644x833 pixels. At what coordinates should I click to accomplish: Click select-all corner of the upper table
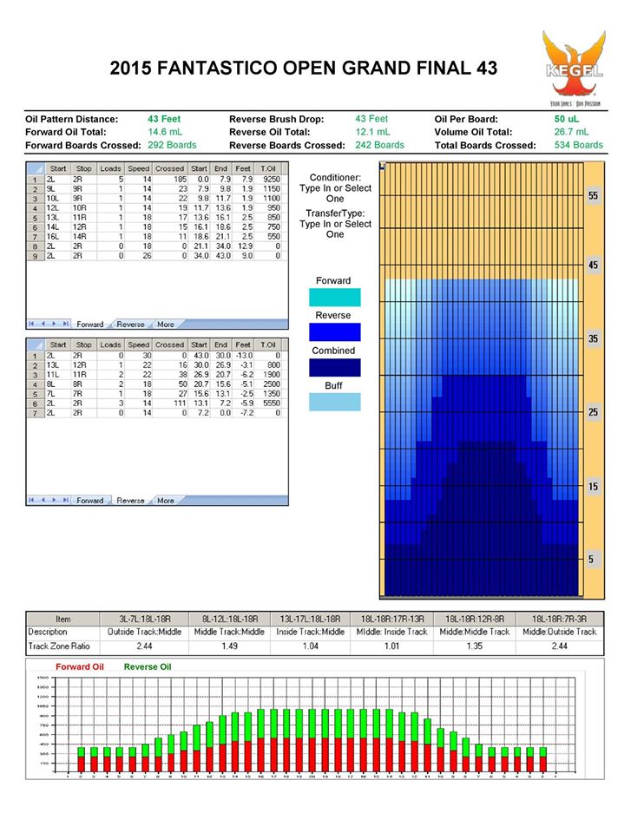coord(35,168)
